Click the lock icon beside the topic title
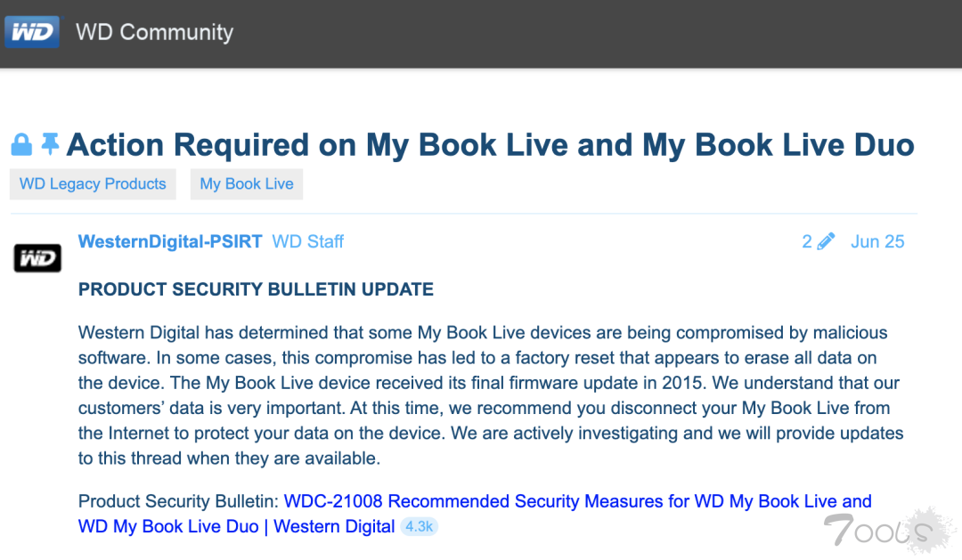962x560 pixels. [21, 144]
